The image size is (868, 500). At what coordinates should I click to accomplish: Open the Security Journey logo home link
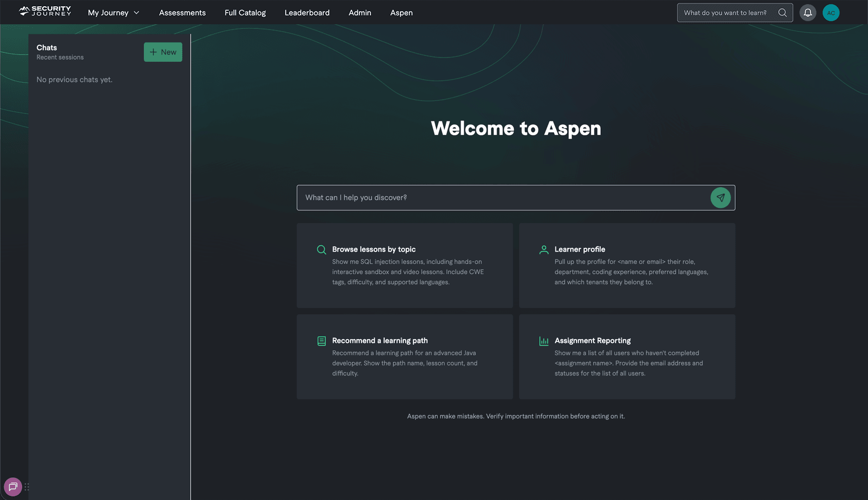point(45,11)
